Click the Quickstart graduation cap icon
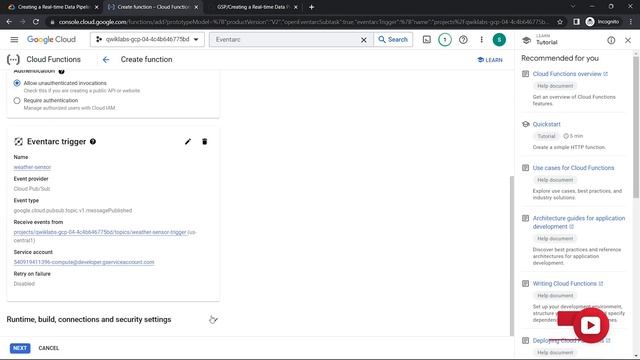The width and height of the screenshot is (640, 360). 526,124
